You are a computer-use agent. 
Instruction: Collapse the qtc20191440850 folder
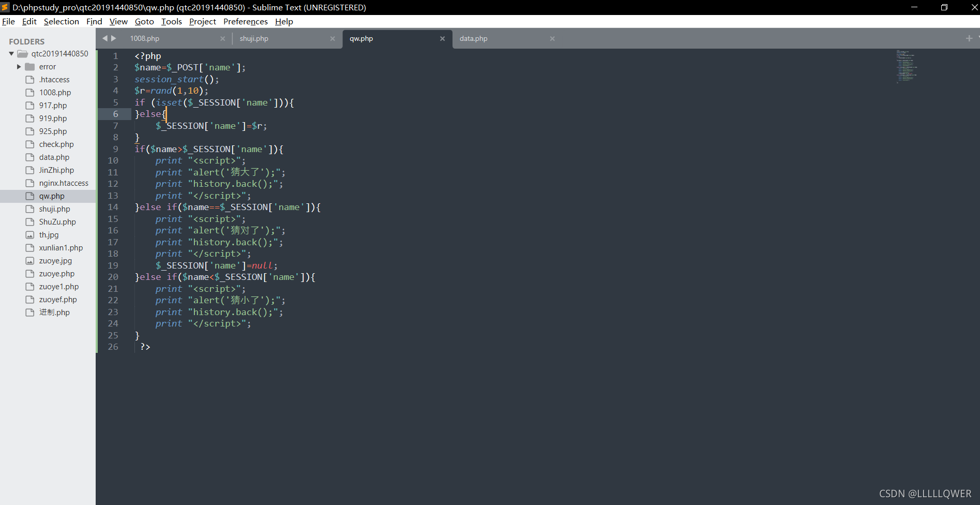pyautogui.click(x=11, y=54)
